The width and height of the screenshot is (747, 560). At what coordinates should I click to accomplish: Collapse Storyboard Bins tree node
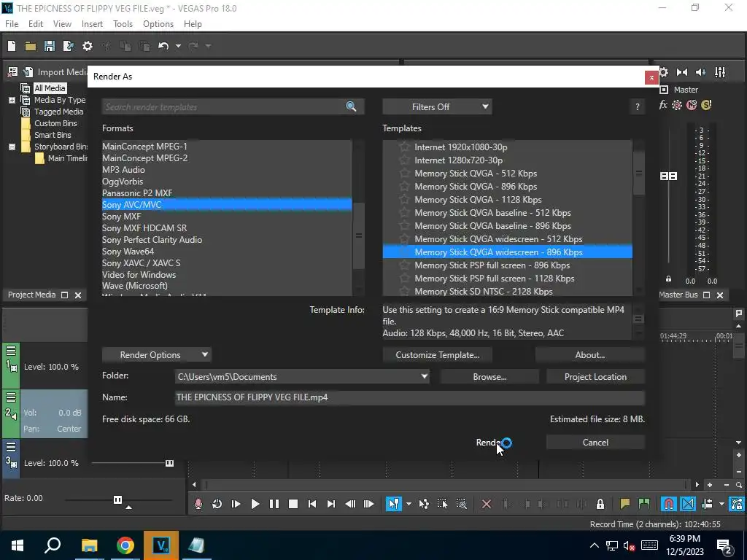[12, 147]
